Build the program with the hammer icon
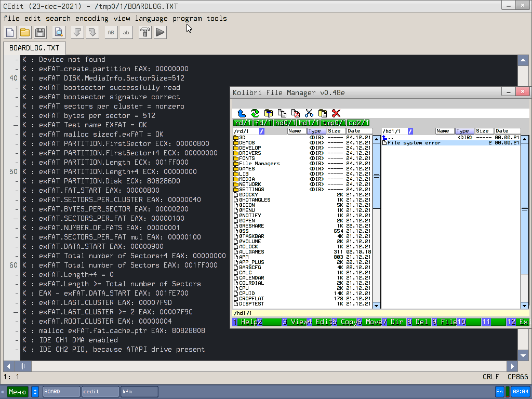The width and height of the screenshot is (532, 399). [144, 32]
